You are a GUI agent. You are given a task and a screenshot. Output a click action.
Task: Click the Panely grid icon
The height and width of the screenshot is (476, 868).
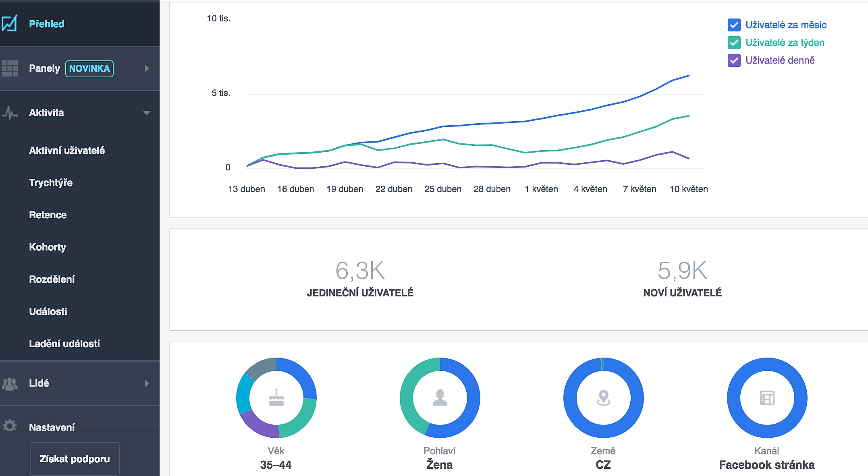coord(10,68)
